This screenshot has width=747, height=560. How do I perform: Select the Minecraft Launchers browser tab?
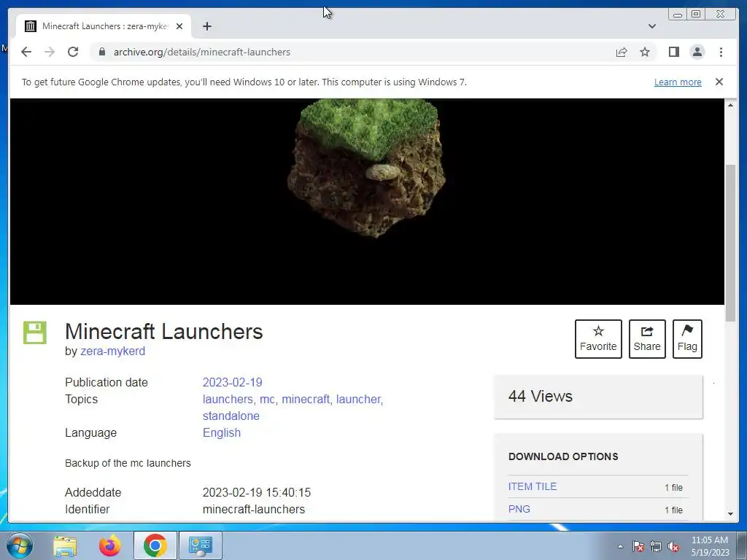click(104, 26)
